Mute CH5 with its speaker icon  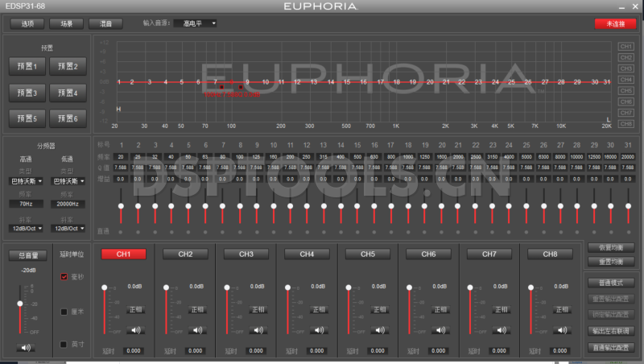tap(379, 329)
